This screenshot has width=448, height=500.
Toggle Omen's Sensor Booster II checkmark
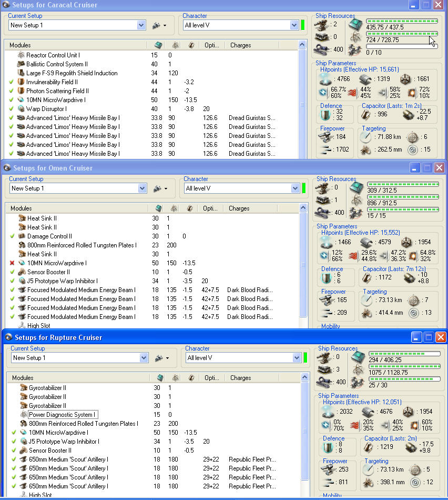(x=13, y=272)
